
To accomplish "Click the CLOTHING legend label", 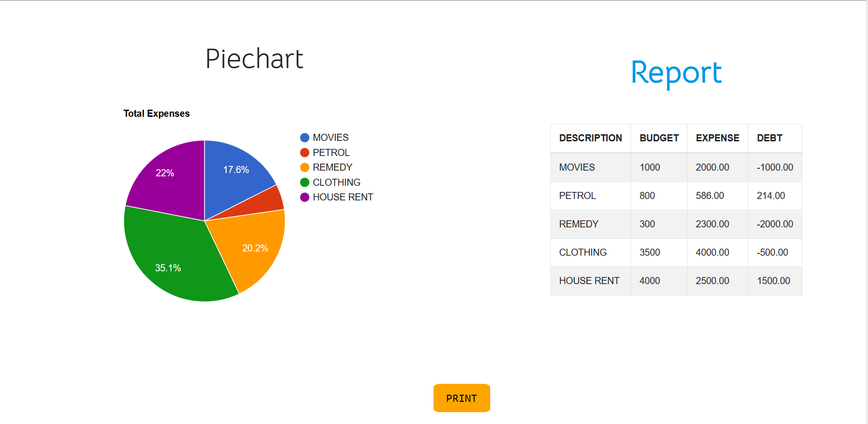I will [x=337, y=182].
